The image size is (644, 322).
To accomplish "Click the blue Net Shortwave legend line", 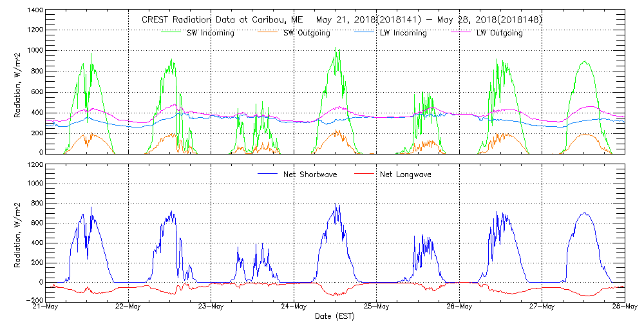I will coord(267,175).
